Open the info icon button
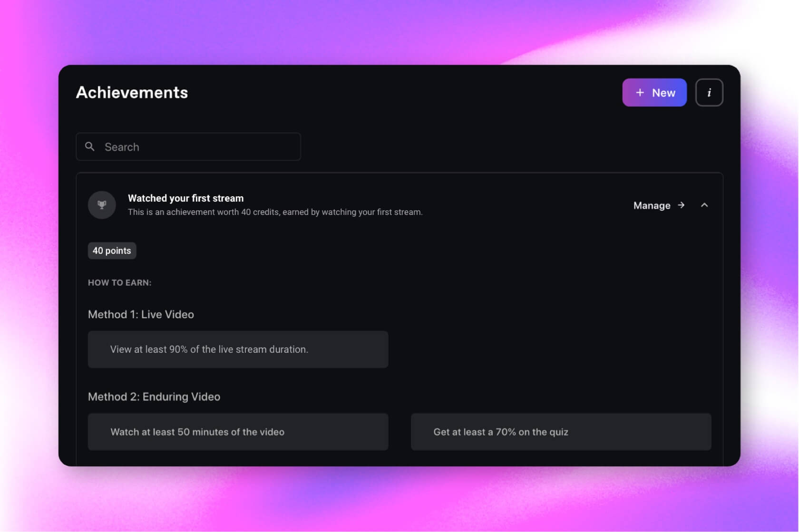This screenshot has width=799, height=532. (709, 92)
